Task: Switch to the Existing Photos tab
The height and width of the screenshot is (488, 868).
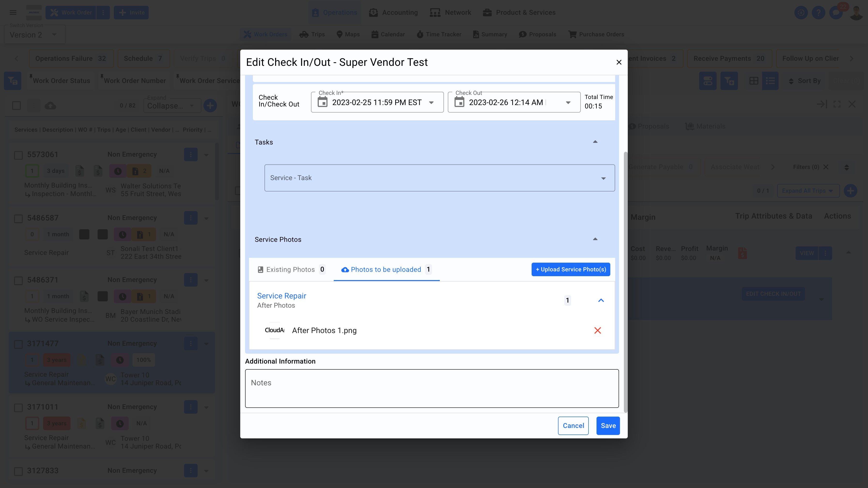Action: (290, 269)
